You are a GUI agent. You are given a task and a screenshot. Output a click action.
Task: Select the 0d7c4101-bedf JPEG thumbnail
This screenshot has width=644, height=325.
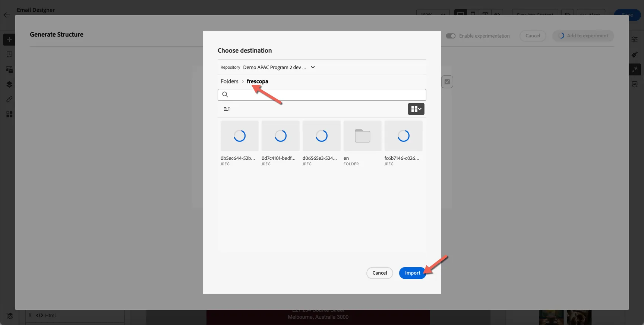point(281,136)
